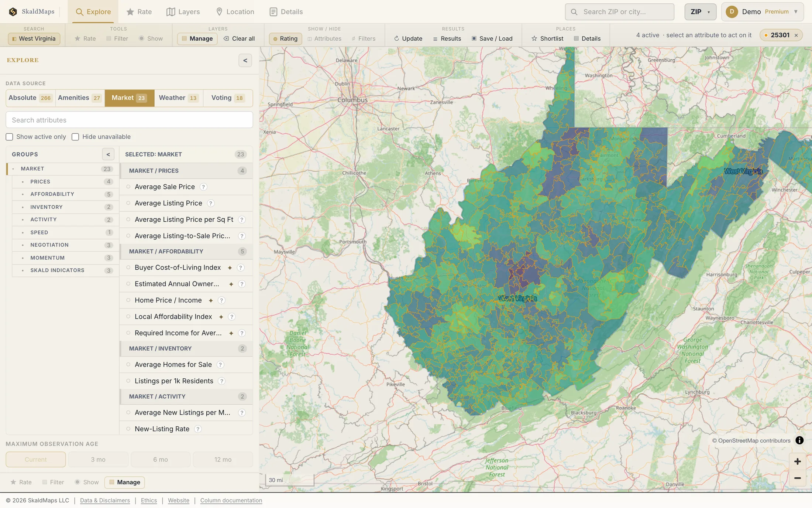Enable Show active only checkbox

pyautogui.click(x=10, y=137)
